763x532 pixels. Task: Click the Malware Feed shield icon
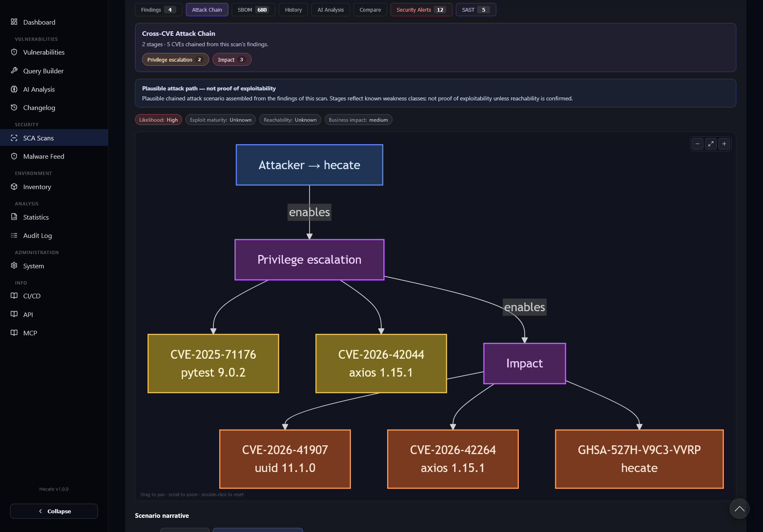[14, 156]
